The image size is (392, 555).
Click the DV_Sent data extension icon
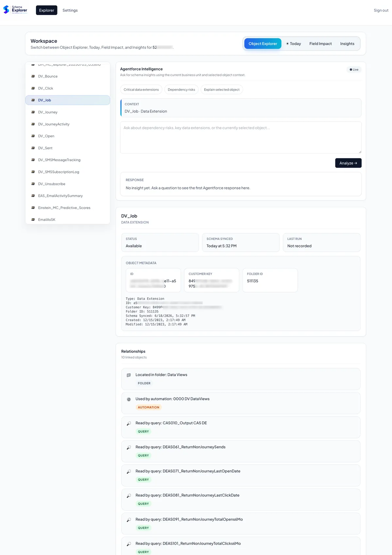click(x=33, y=148)
